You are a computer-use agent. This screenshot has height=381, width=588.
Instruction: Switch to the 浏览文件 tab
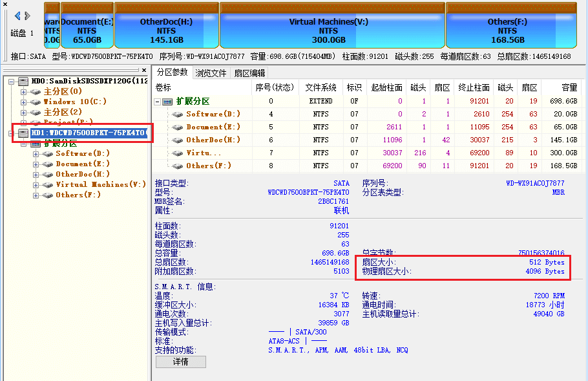[x=211, y=73]
